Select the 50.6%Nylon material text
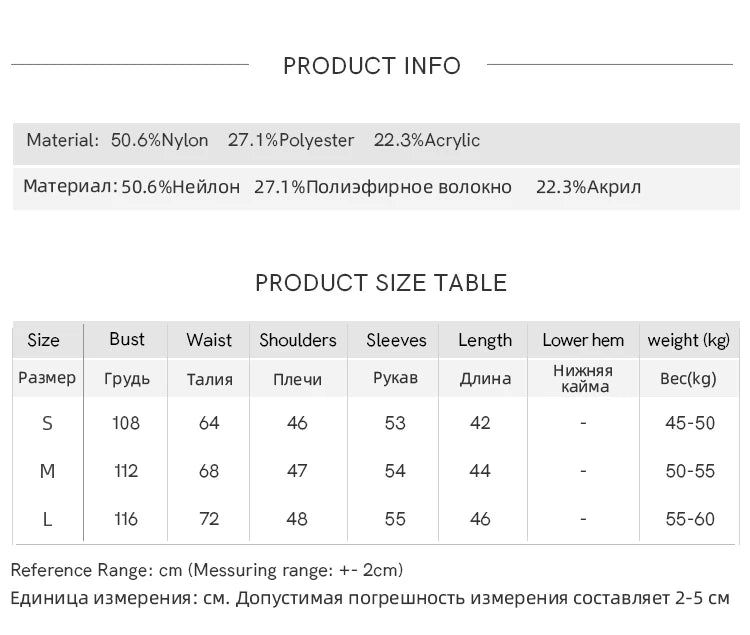 click(159, 140)
